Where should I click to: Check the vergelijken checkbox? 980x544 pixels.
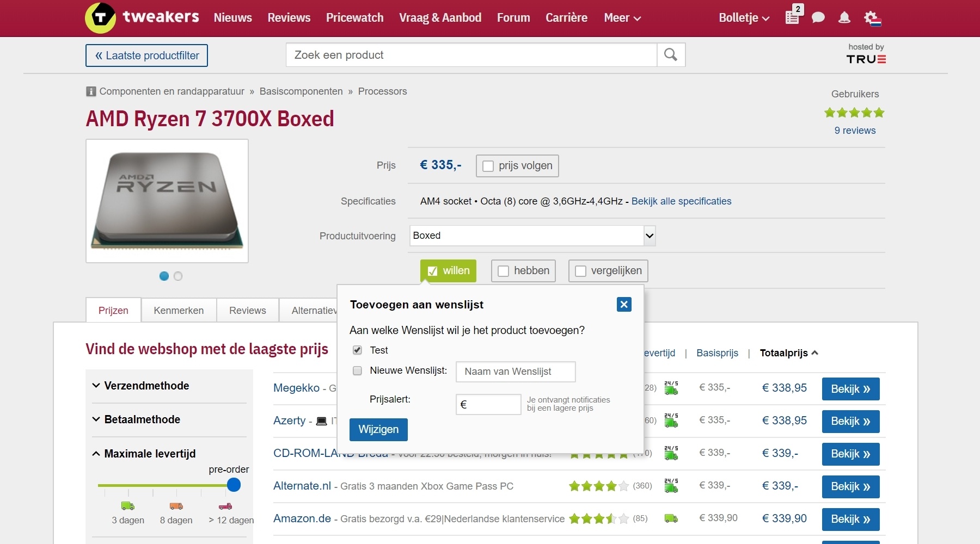(581, 271)
